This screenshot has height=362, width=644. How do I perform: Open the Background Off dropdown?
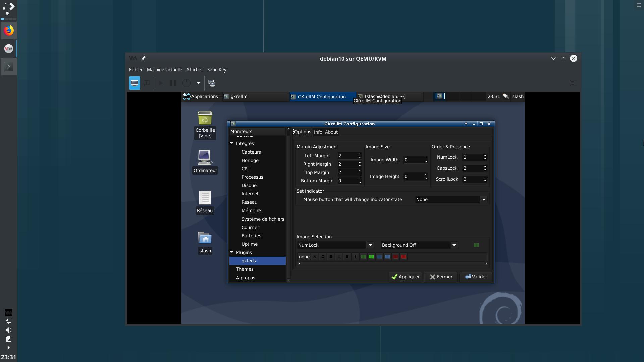(419, 245)
